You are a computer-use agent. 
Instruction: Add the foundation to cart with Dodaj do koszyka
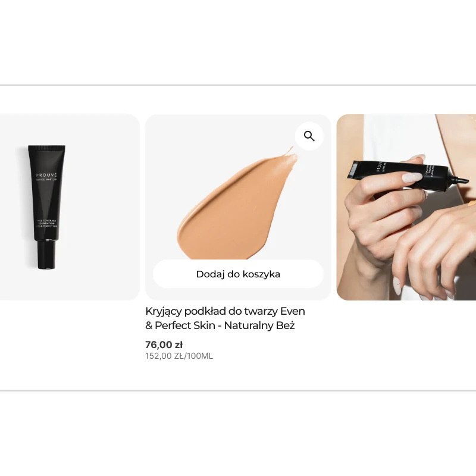coord(238,274)
